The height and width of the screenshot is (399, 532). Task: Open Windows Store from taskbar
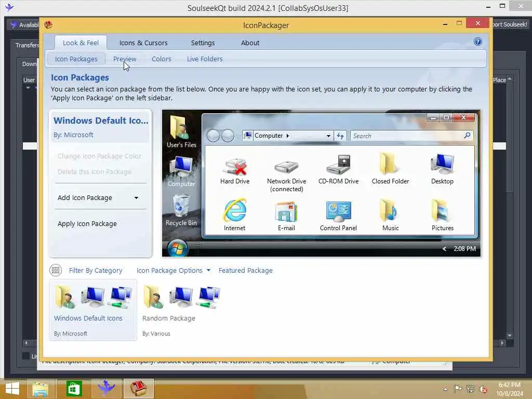click(74, 389)
